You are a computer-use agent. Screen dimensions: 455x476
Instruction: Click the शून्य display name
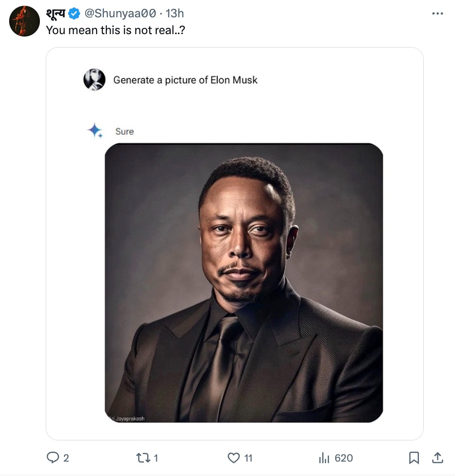(x=56, y=14)
